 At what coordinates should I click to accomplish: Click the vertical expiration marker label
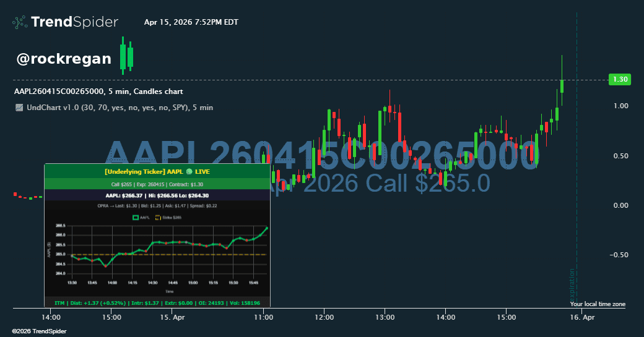pyautogui.click(x=572, y=284)
